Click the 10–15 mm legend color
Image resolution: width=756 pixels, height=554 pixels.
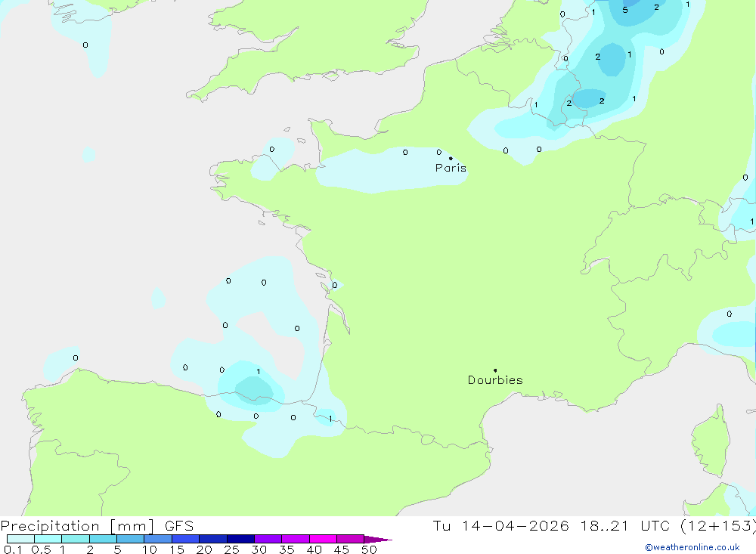click(158, 539)
